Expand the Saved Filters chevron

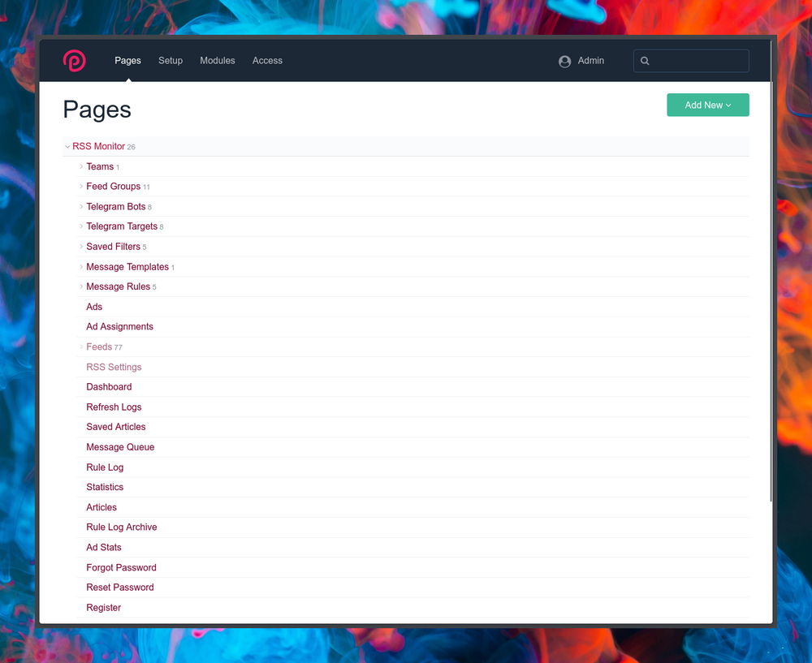pyautogui.click(x=81, y=247)
